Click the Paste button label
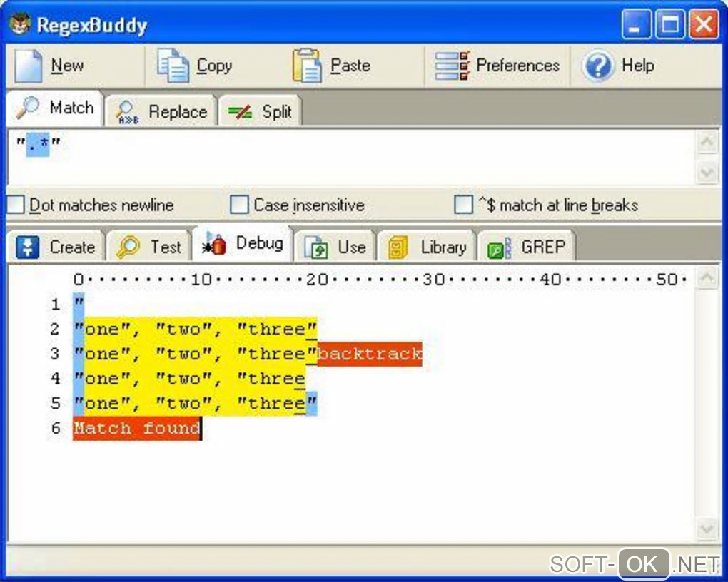The width and height of the screenshot is (728, 582). pos(350,66)
